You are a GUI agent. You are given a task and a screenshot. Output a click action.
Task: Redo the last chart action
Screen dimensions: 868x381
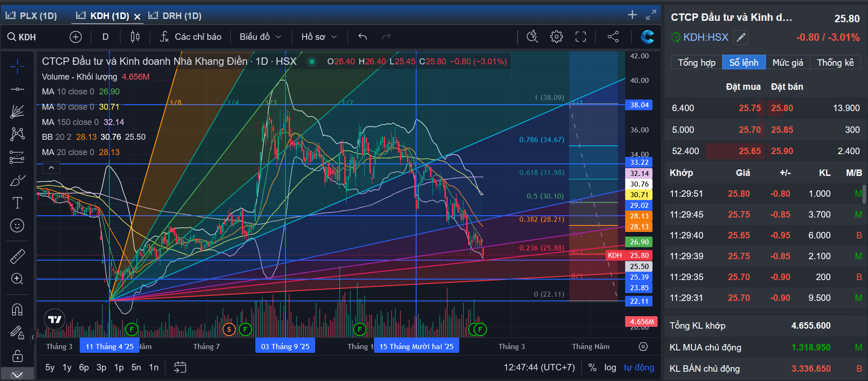point(386,37)
